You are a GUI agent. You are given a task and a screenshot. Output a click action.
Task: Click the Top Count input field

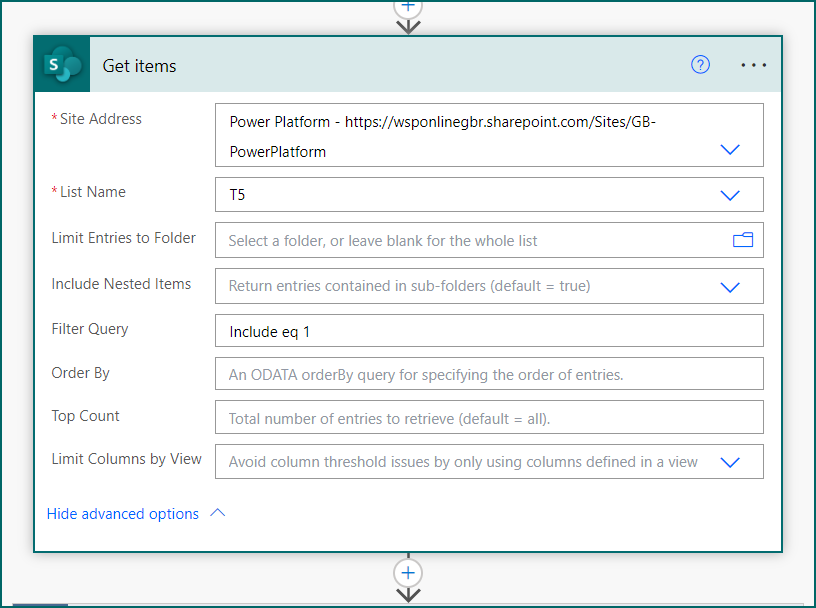[489, 417]
